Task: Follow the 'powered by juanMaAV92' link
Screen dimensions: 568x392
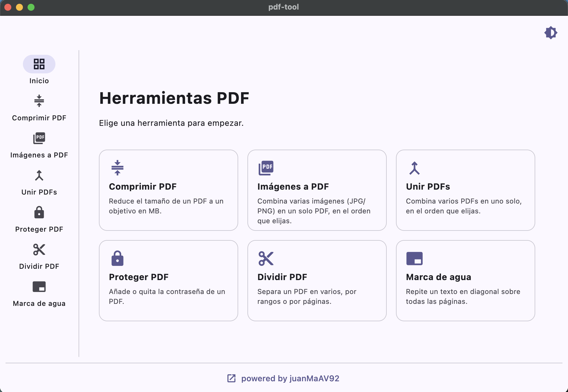Action: click(290, 378)
